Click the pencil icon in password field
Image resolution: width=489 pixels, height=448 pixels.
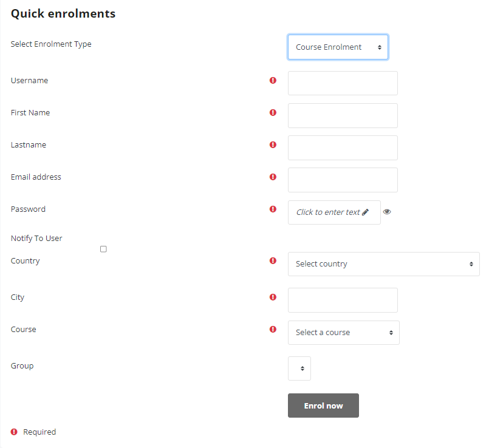point(366,212)
